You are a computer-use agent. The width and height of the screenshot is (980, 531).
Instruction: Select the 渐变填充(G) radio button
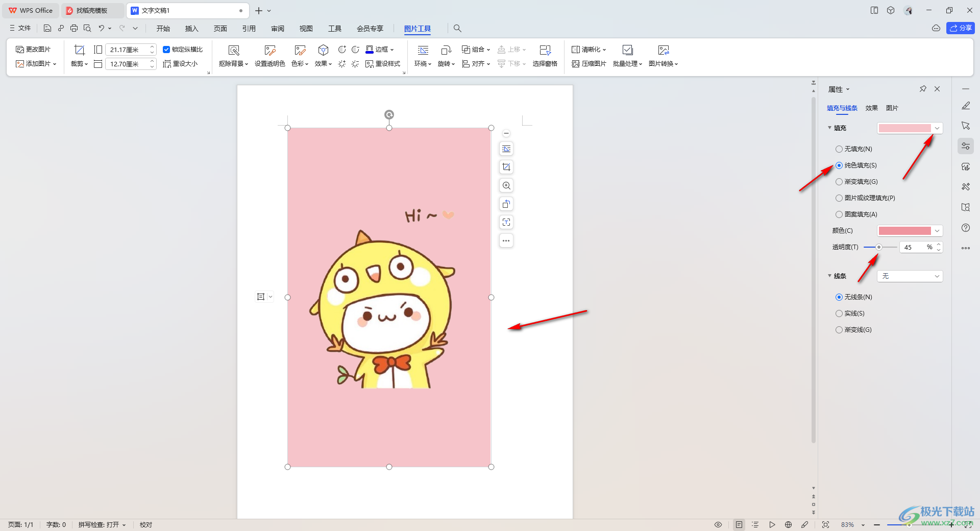click(x=839, y=182)
